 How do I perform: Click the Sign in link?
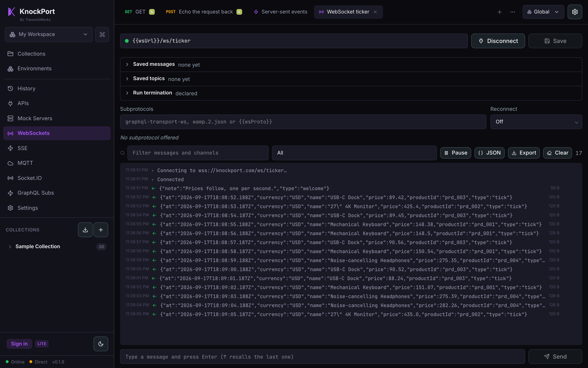click(19, 344)
